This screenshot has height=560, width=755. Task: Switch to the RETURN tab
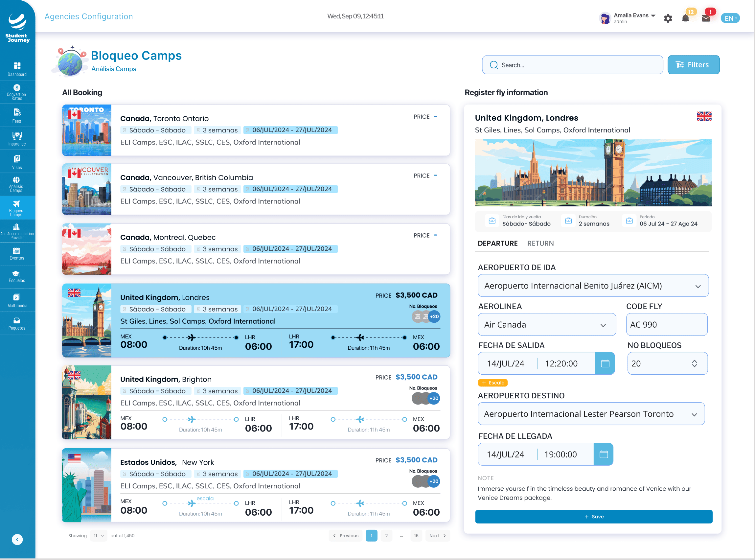click(x=540, y=244)
